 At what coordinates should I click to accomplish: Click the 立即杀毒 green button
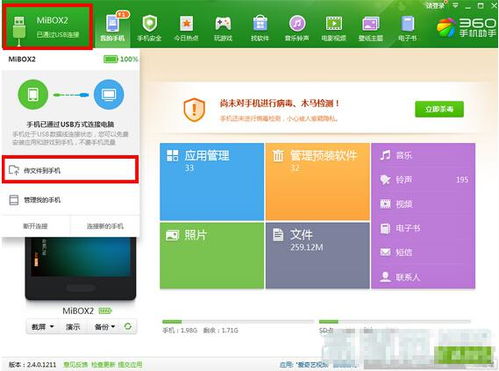pyautogui.click(x=439, y=109)
